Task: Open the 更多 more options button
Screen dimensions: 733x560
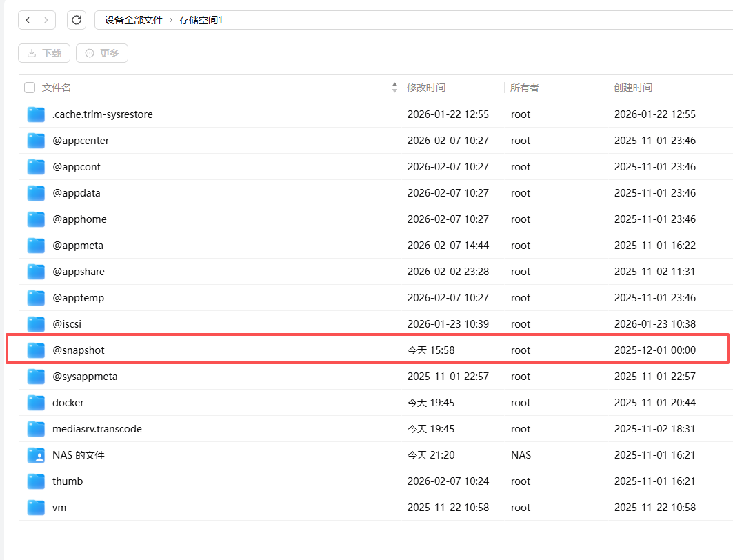Action: 102,53
